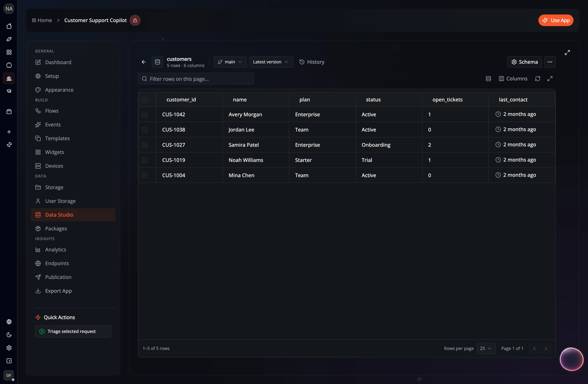Open the globe language icon in left rail
The image size is (588, 384).
[x=9, y=322]
